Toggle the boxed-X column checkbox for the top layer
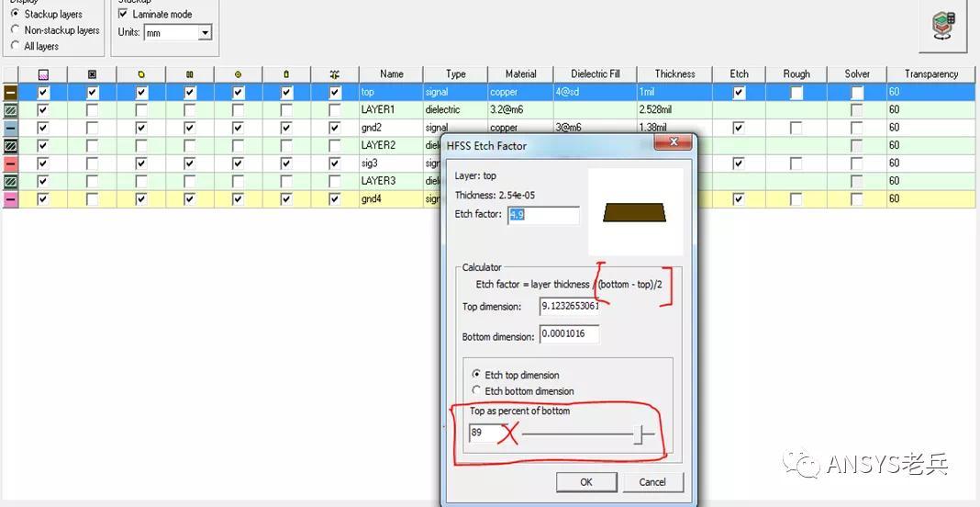The height and width of the screenshot is (507, 980). pyautogui.click(x=92, y=93)
